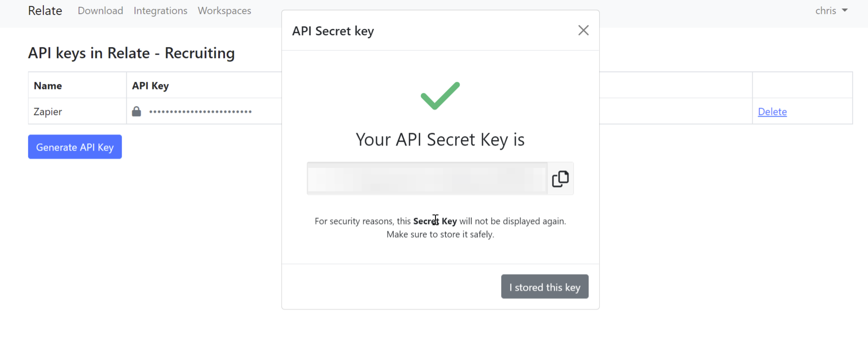
Task: Click the green checkmark in the dialog
Action: [439, 95]
